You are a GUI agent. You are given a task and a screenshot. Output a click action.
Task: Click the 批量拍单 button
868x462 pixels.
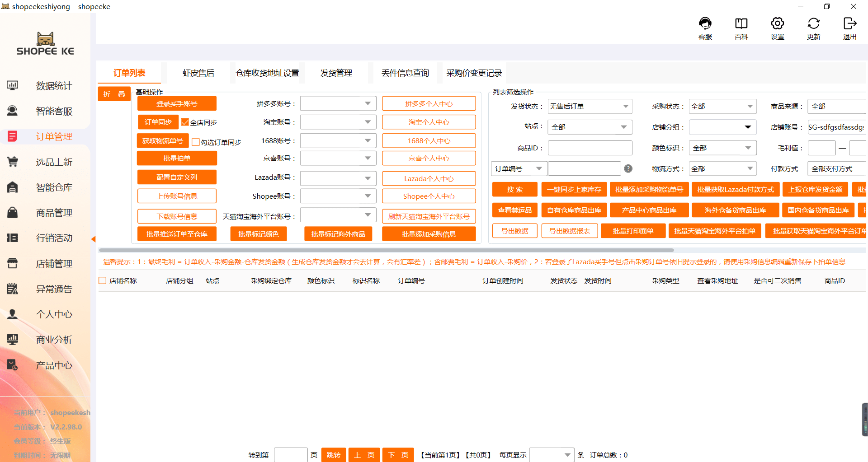(x=177, y=158)
